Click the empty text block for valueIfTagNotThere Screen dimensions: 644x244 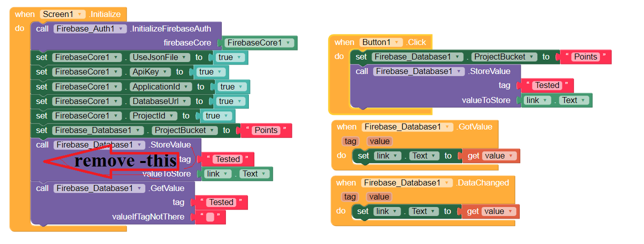coord(210,217)
